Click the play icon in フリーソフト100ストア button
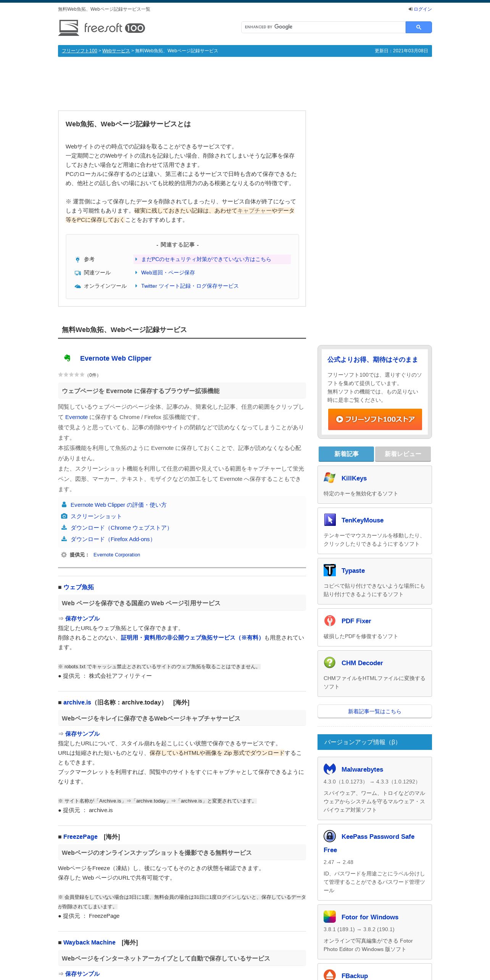 coord(339,419)
